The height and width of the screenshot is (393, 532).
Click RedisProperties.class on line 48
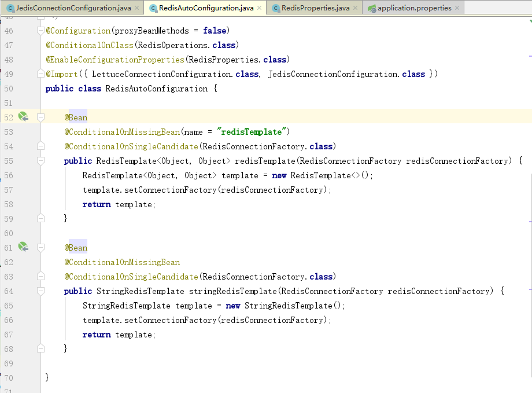(x=238, y=60)
